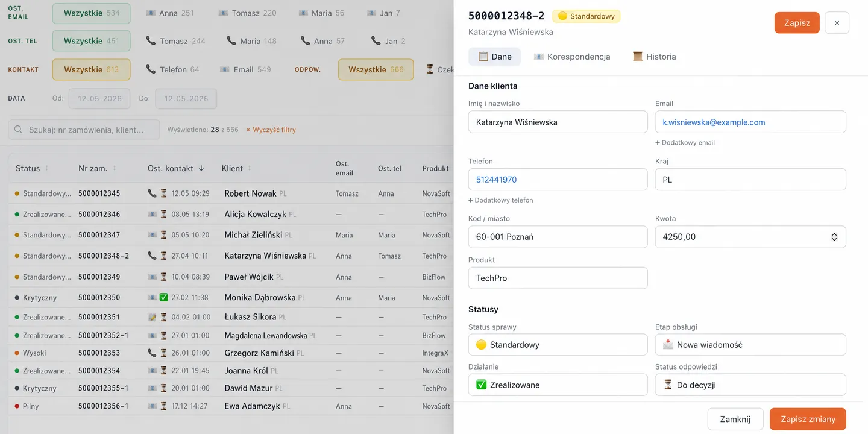
Task: Close the order detail panel with the X button
Action: (x=837, y=22)
